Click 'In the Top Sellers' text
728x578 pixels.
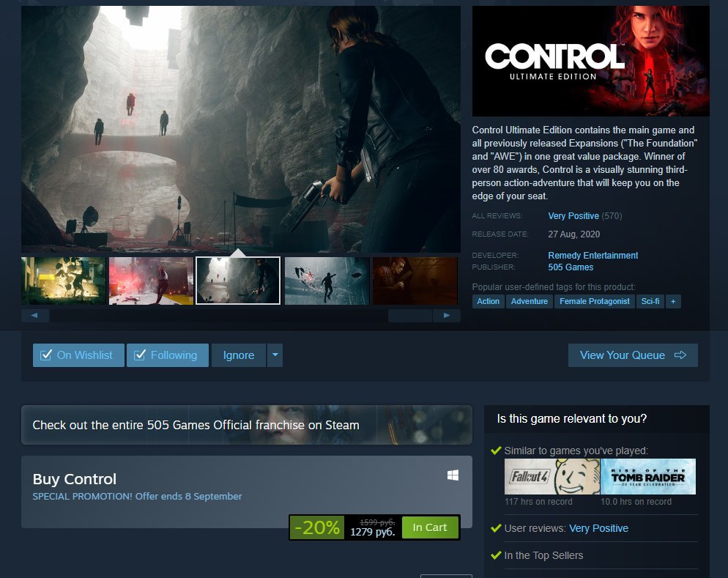coord(543,555)
